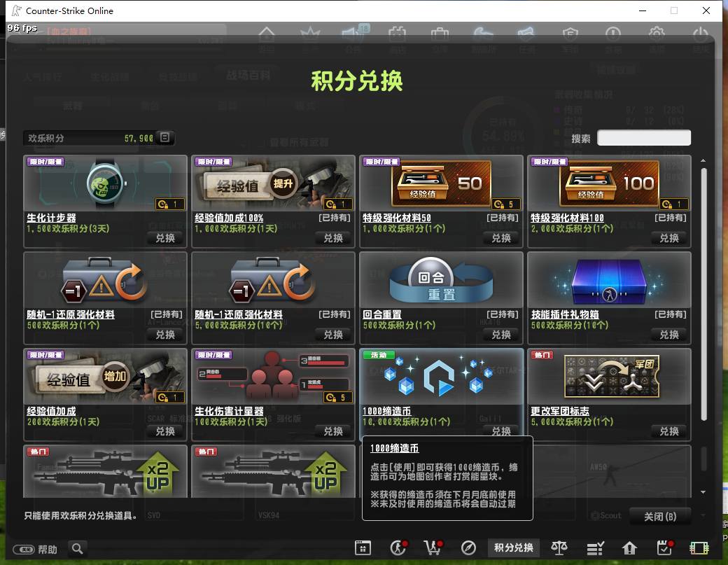The image size is (728, 565).
Task: Click the list icon beside 57,900 points
Action: 164,137
